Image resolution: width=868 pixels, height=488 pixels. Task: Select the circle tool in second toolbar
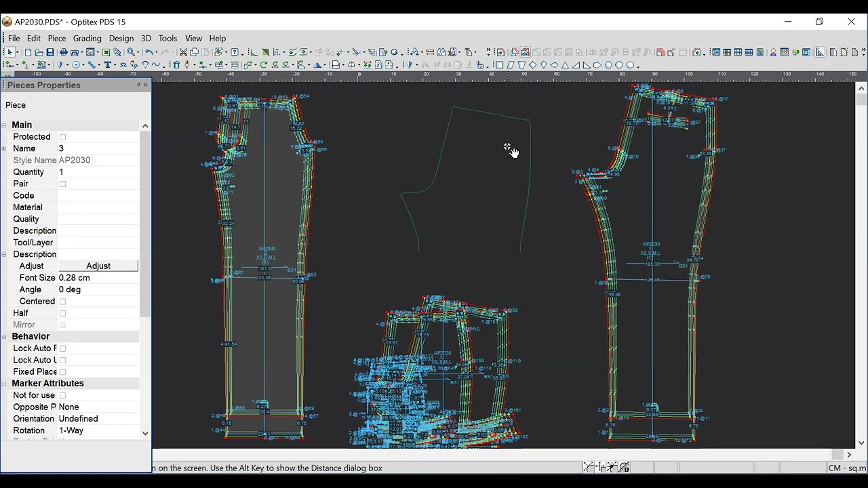coord(76,65)
